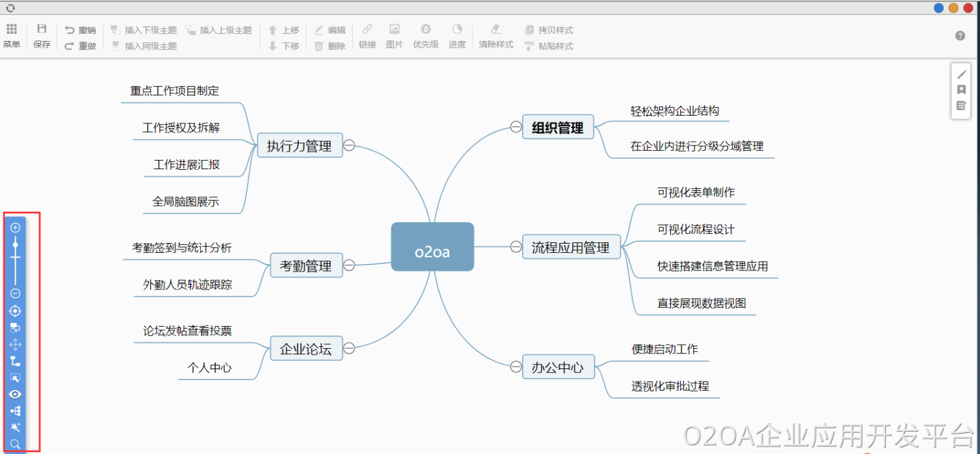Click the magic wand theme icon
980x454 pixels.
16,427
